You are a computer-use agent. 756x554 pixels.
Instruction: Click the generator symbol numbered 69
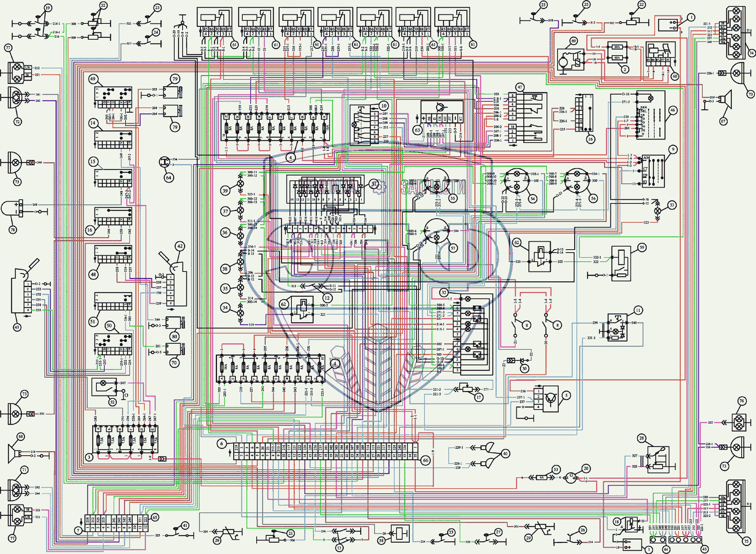[x=570, y=61]
